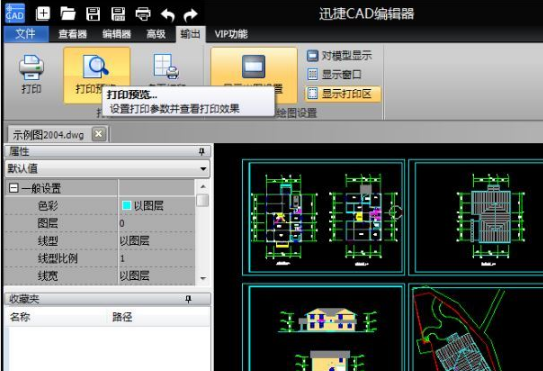Click the quick-access printer icon

click(143, 14)
